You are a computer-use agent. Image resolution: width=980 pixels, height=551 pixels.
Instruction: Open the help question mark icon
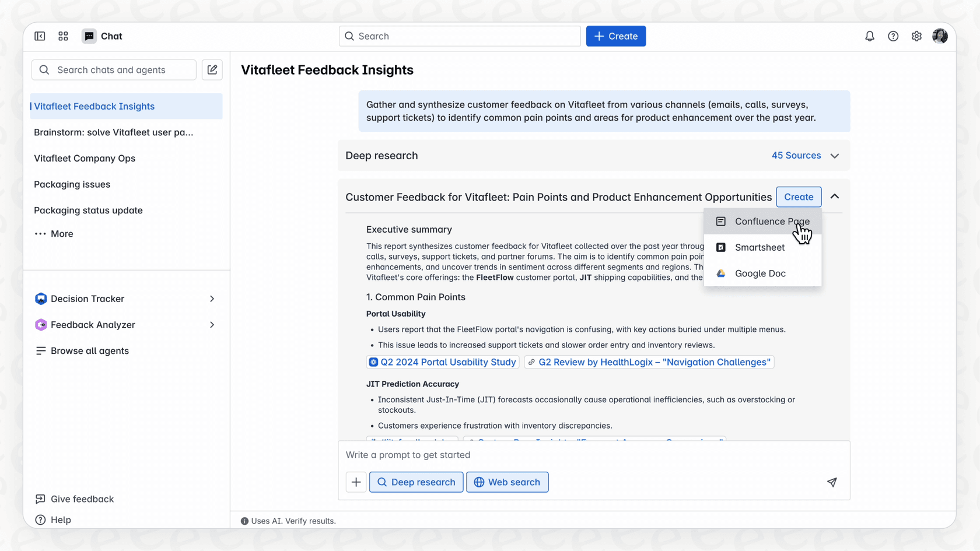[893, 36]
